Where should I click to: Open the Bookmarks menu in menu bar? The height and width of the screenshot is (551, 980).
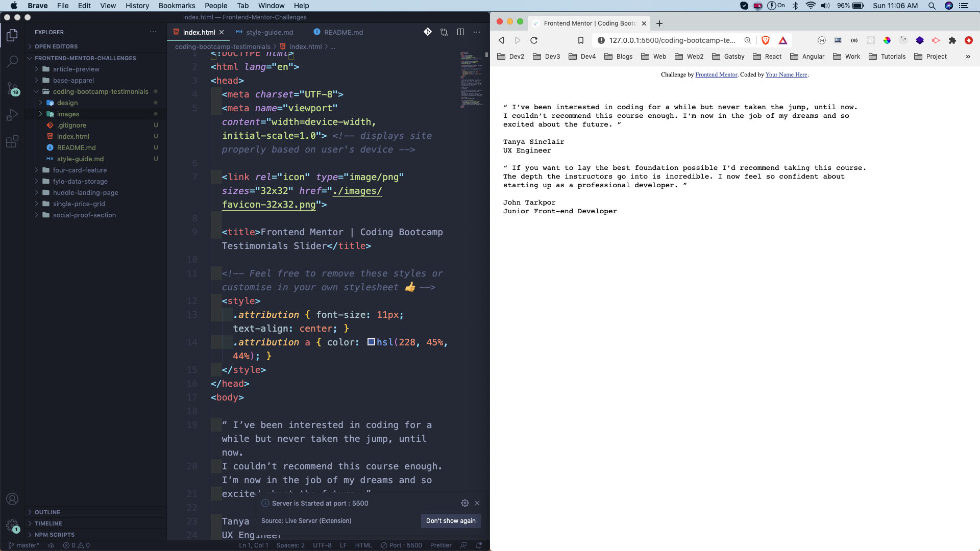click(x=177, y=6)
